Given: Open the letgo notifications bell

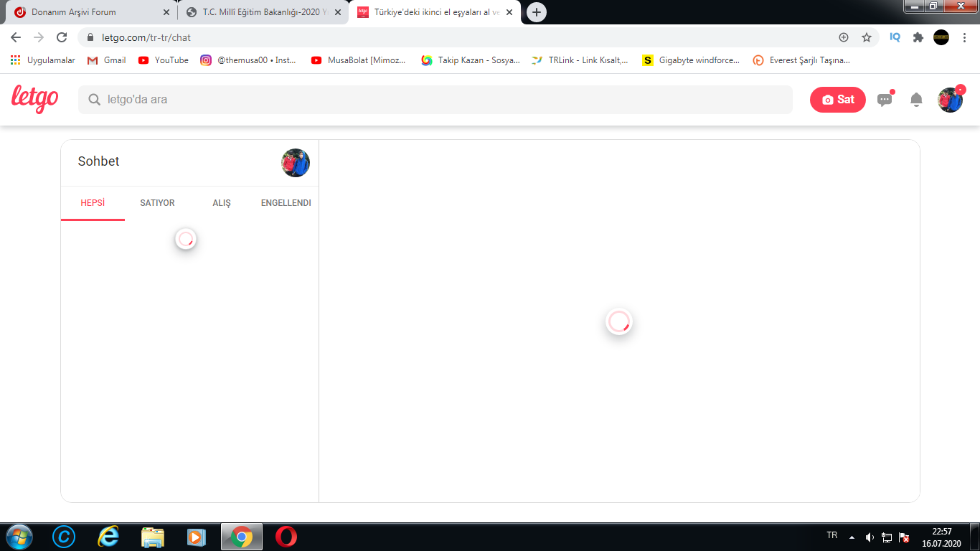Looking at the screenshot, I should (x=916, y=100).
